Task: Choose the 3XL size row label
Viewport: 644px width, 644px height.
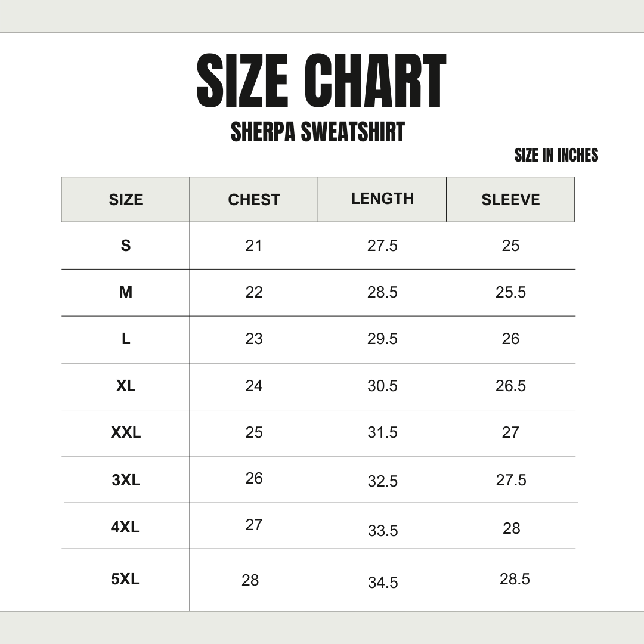Action: [126, 480]
